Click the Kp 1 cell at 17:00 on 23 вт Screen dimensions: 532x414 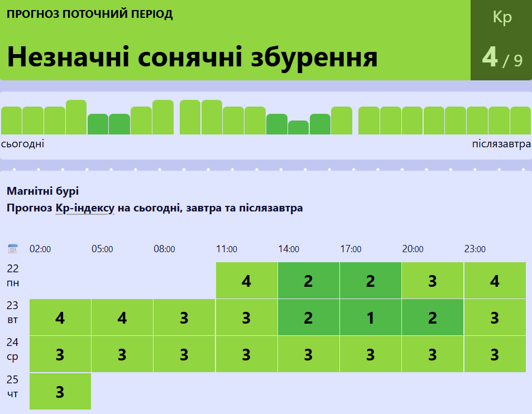[370, 317]
